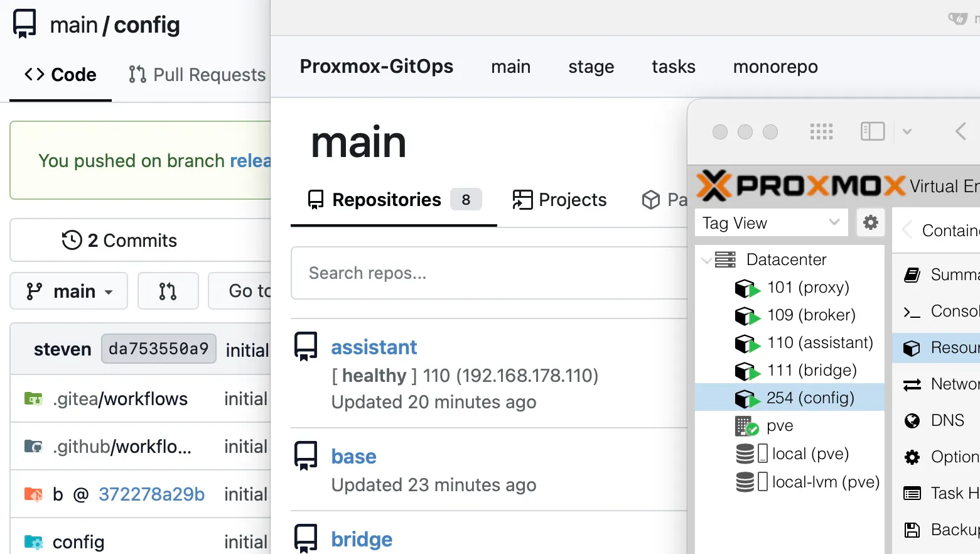Select monorepo in the top navigation
The width and height of the screenshot is (980, 554).
(775, 67)
